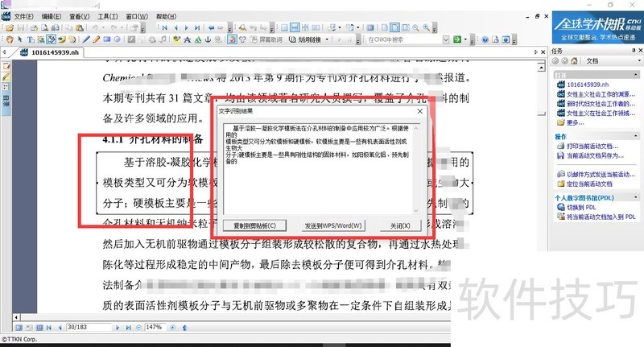644x347 pixels.
Task: Select the rectangle annotation tool
Action: pyautogui.click(x=107, y=39)
